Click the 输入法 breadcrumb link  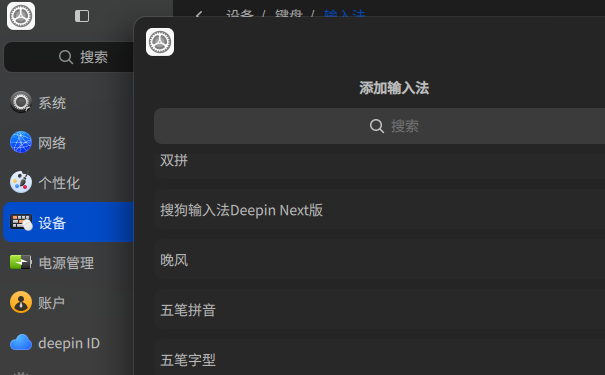[345, 13]
